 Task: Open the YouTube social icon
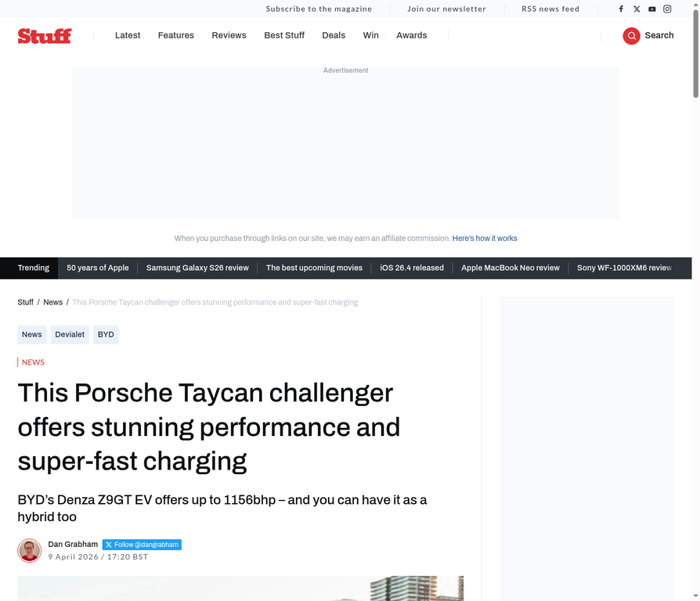[x=652, y=9]
